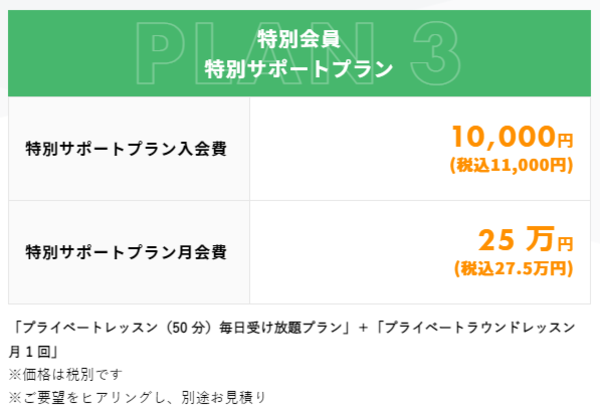Click the 別途お見積り text
The width and height of the screenshot is (600, 410).
pos(223,398)
